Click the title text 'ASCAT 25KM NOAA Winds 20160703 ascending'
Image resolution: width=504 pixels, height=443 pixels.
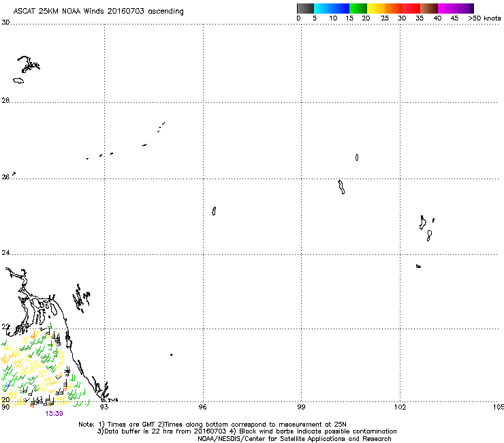click(x=98, y=12)
